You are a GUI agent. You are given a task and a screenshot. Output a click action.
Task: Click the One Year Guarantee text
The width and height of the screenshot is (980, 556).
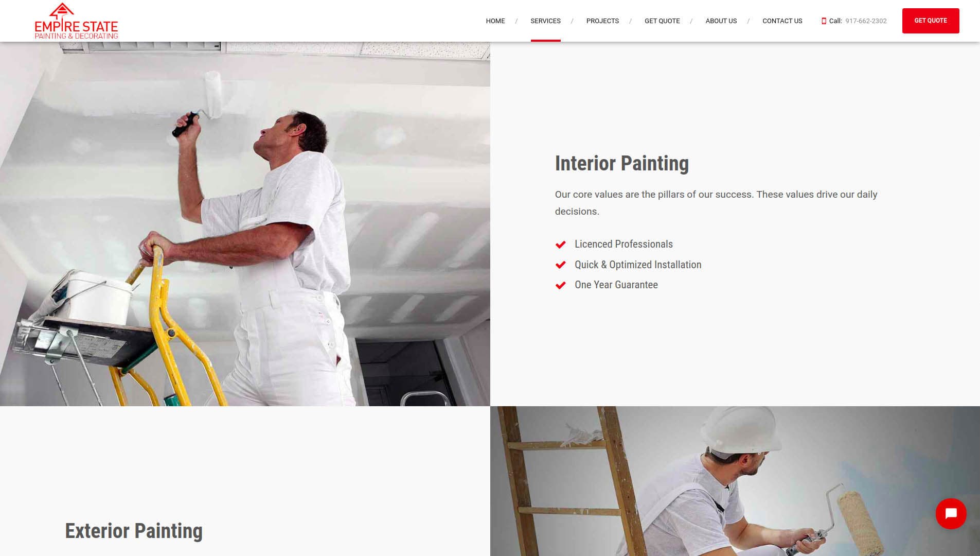616,285
